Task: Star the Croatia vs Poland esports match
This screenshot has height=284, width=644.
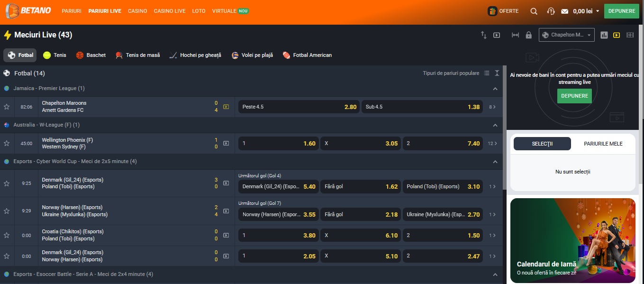Action: click(x=7, y=235)
